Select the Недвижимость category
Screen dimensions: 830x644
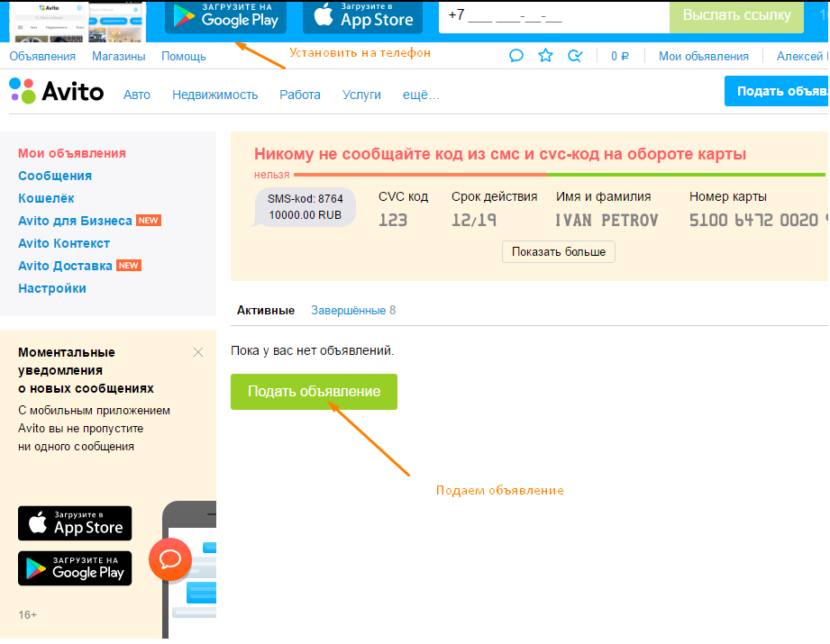point(214,95)
